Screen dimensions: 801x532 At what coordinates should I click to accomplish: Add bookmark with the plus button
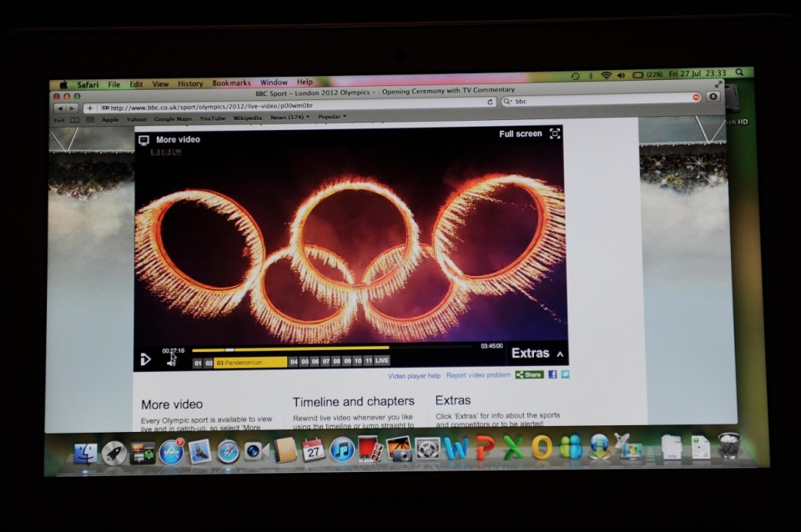(90, 108)
